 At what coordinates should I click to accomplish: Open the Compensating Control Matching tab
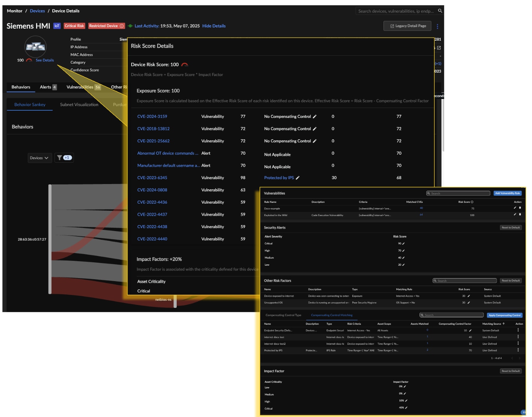[332, 315]
